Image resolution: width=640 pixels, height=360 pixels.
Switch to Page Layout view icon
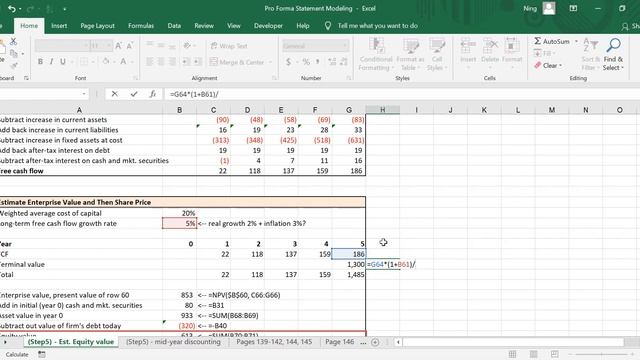coord(533,354)
